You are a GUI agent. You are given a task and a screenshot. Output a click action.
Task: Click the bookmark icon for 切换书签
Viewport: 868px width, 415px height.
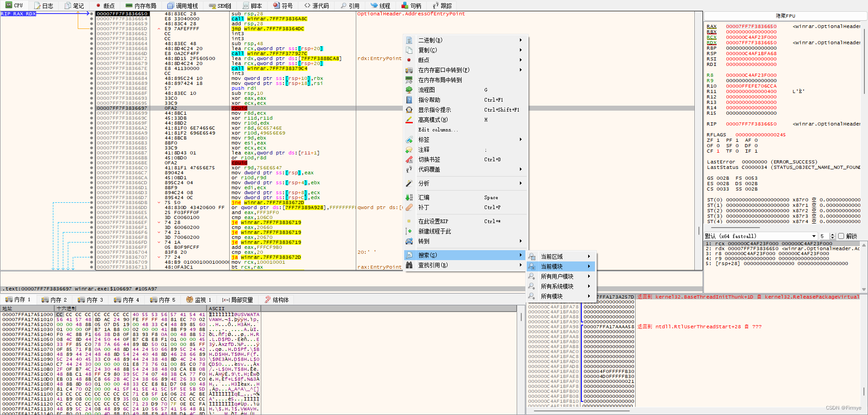[x=409, y=159]
